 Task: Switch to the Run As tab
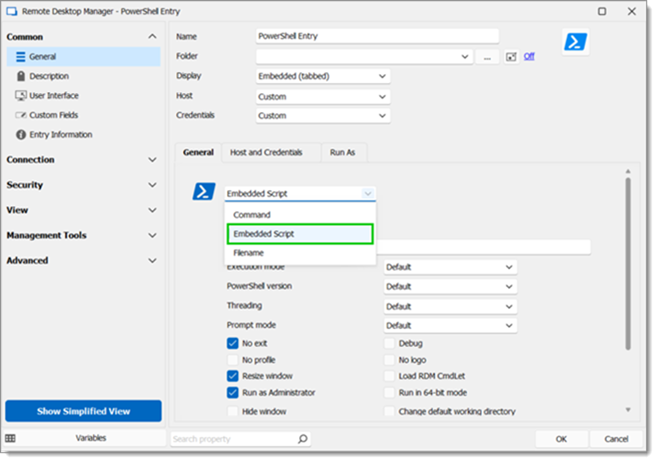pyautogui.click(x=342, y=153)
